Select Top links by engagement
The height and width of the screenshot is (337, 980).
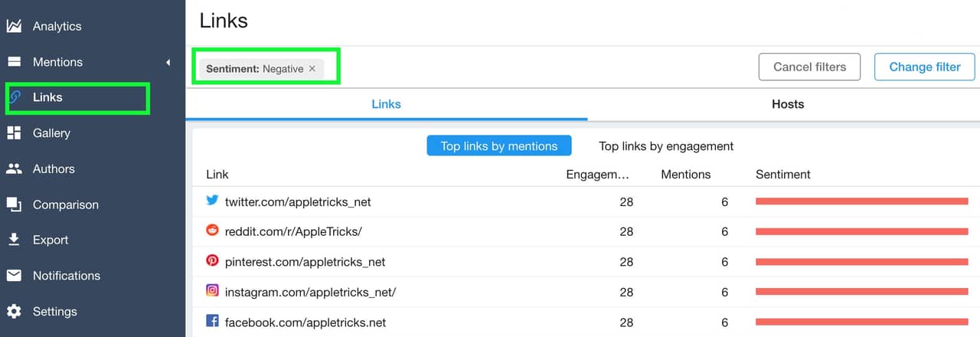pyautogui.click(x=666, y=146)
